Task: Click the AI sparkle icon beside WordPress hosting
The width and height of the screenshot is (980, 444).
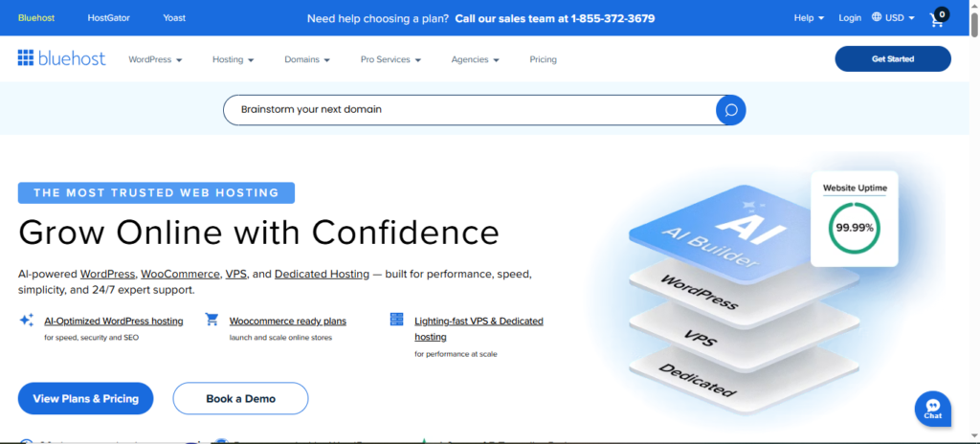Action: (27, 321)
